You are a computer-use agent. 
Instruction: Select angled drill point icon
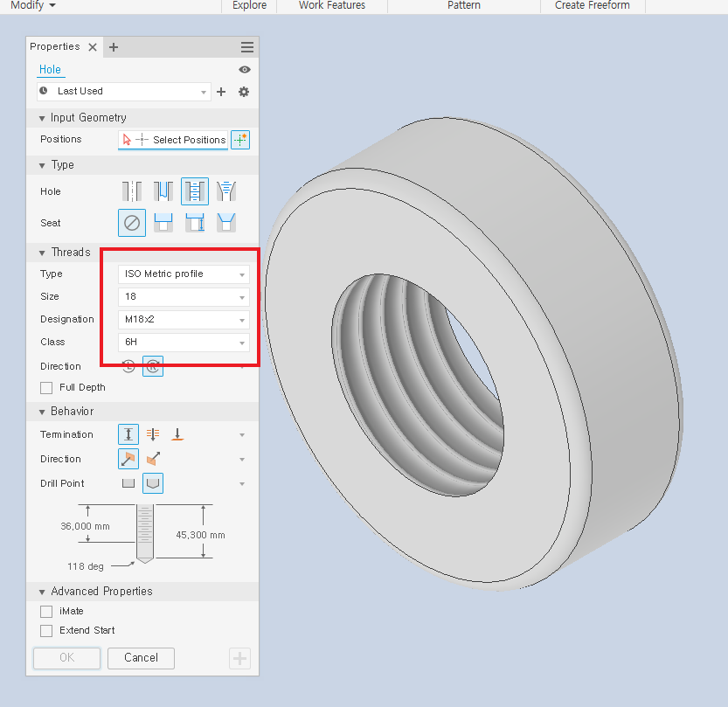tap(153, 483)
